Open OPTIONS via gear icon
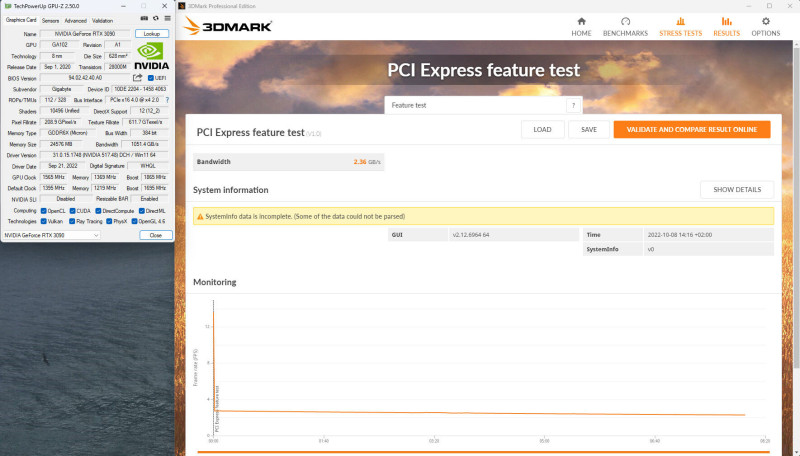The width and height of the screenshot is (800, 456). pyautogui.click(x=765, y=21)
